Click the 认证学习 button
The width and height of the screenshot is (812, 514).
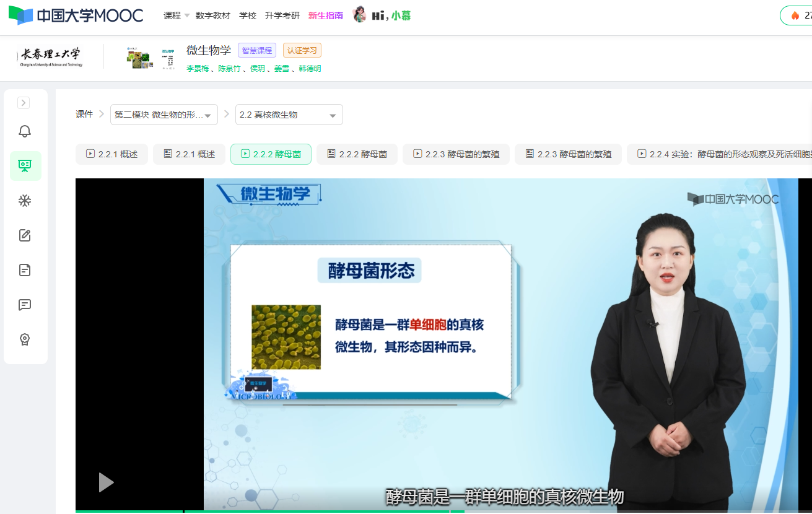tap(302, 51)
